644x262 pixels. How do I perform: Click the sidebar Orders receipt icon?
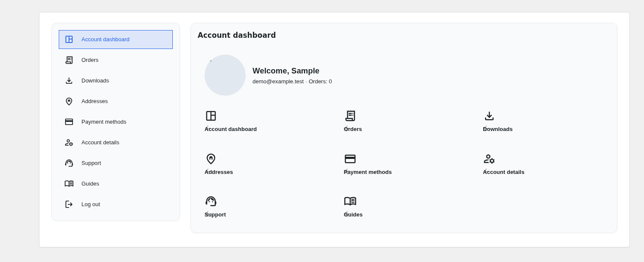69,60
